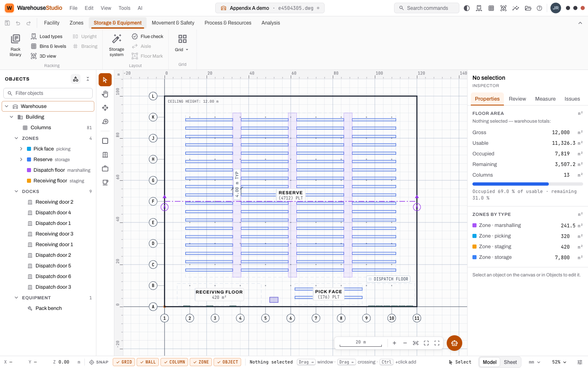
Task: Toggle the OBJECT snap option
Action: (227, 362)
